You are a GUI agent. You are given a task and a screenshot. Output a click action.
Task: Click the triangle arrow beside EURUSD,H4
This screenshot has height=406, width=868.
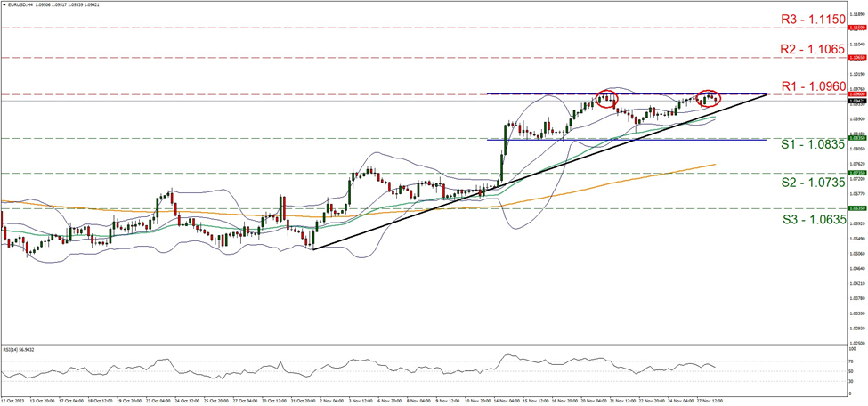click(x=4, y=4)
